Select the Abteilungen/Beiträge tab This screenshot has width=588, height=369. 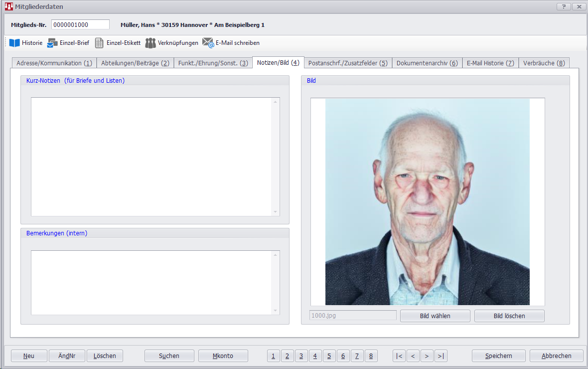(x=135, y=63)
